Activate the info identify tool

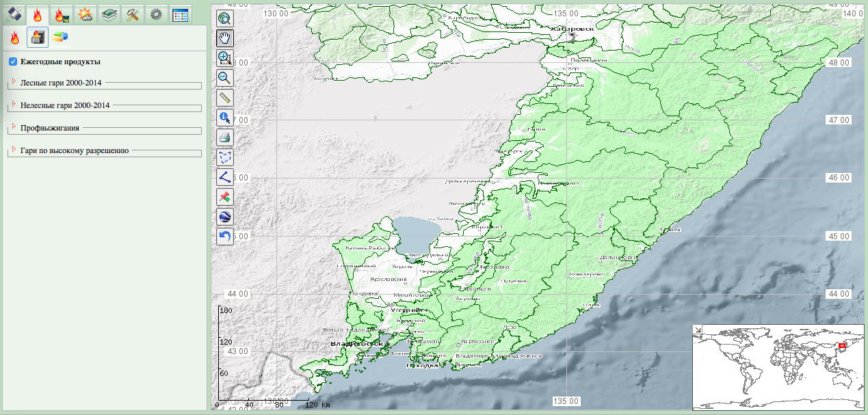225,118
